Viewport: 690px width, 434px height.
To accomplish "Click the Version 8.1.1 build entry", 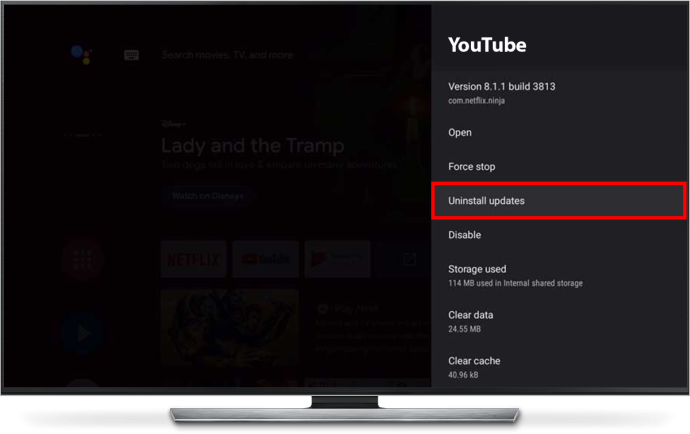I will click(x=559, y=92).
